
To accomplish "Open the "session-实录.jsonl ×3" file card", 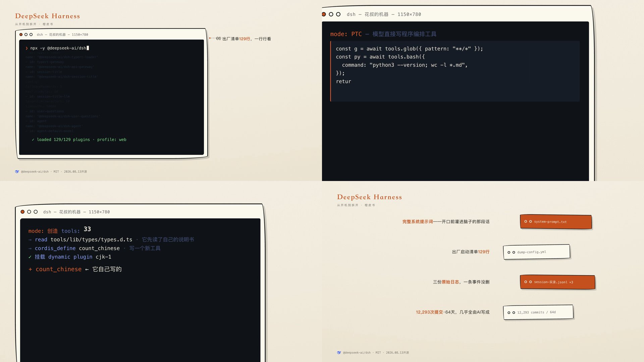I will [557, 282].
